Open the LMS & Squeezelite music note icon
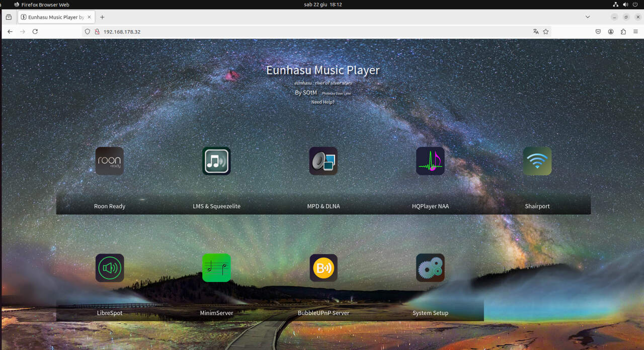This screenshot has height=350, width=644. [216, 161]
